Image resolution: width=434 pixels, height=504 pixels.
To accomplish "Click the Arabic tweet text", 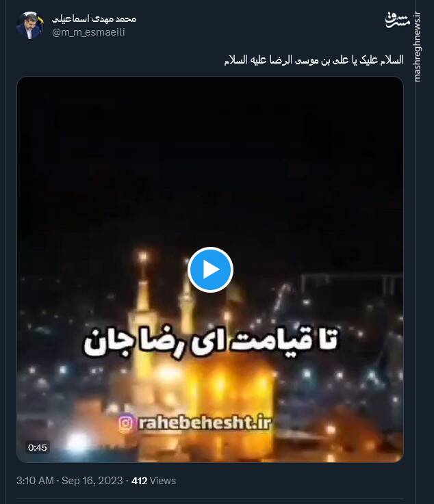I will pyautogui.click(x=314, y=59).
